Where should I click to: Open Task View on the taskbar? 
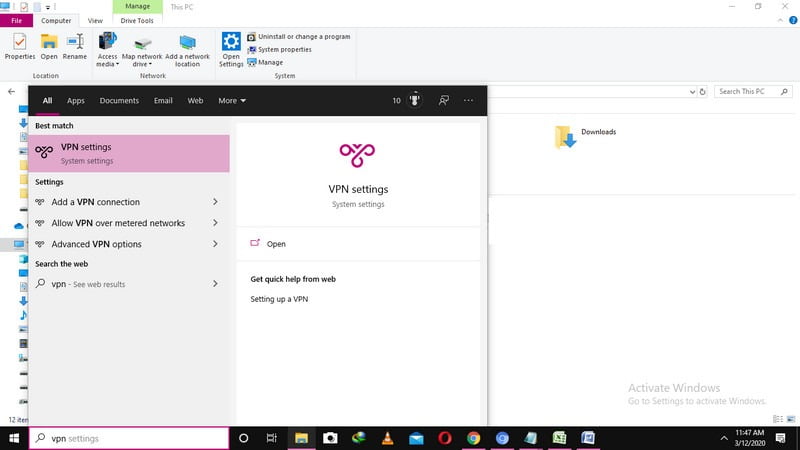click(271, 438)
